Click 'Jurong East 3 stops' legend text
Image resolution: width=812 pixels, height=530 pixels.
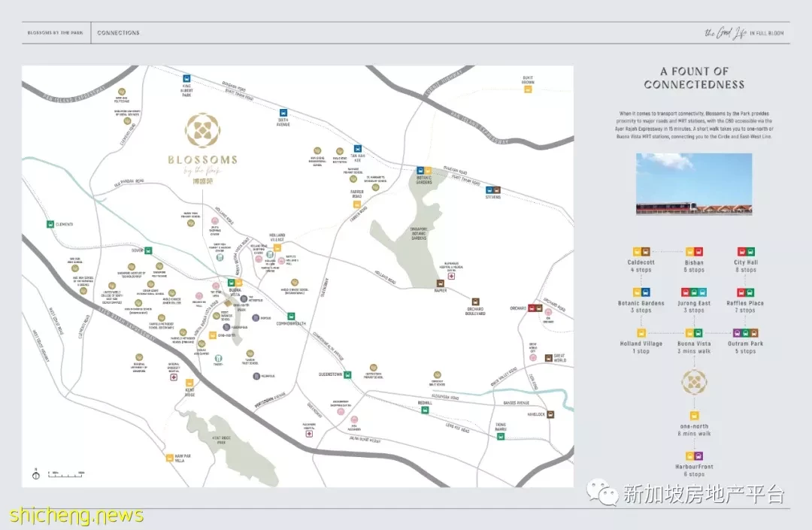(x=694, y=307)
